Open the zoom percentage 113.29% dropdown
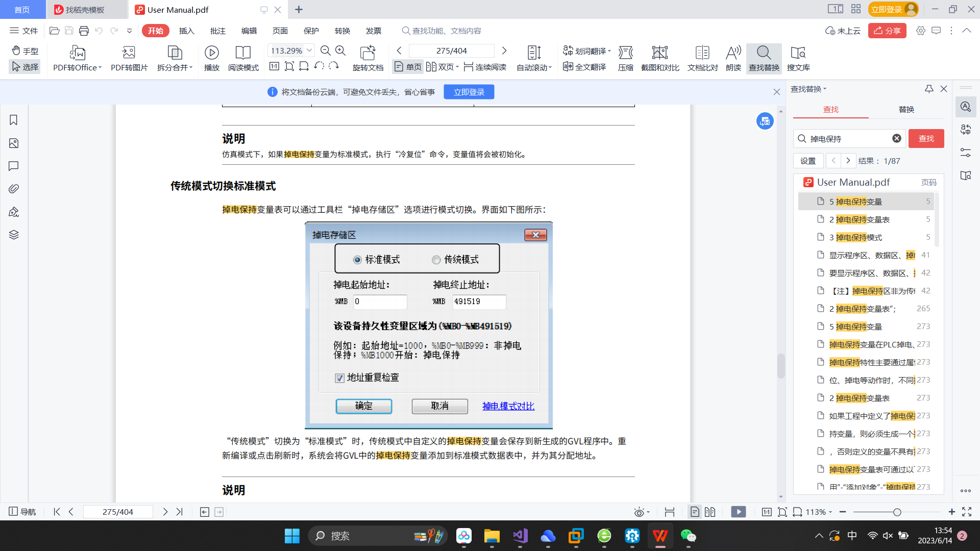Image resolution: width=980 pixels, height=551 pixels. click(309, 51)
